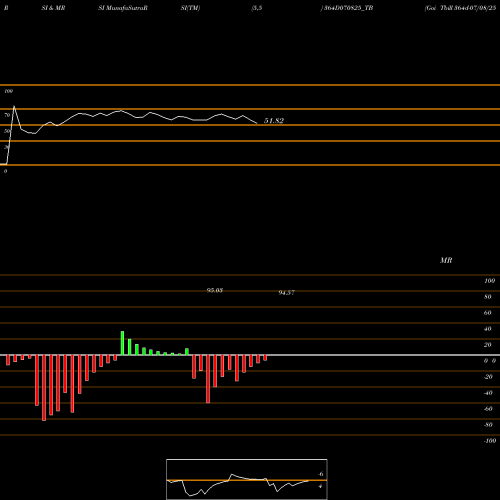The height and width of the screenshot is (500, 500).
Task: Click the 51.82 RSI value label
Action: coord(274,121)
